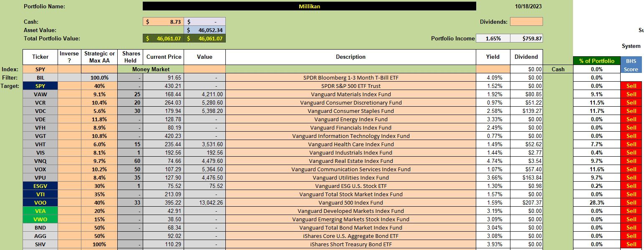The image size is (644, 250).
Task: Click the VNQ ticker cell
Action: [40, 161]
